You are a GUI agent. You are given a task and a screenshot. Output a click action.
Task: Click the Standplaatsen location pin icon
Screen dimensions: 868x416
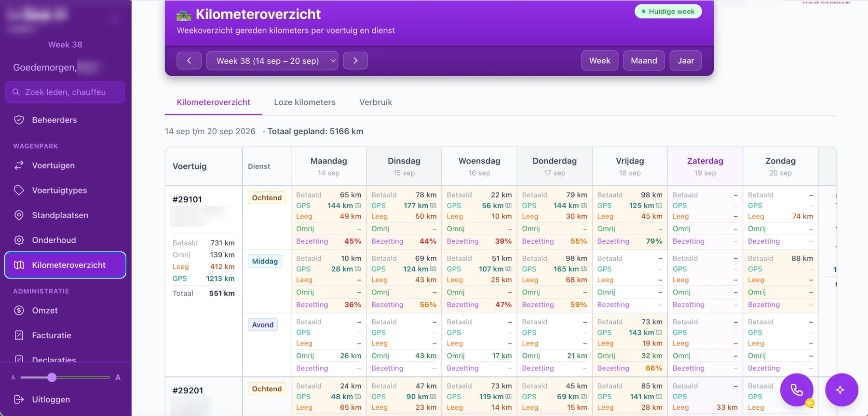19,215
